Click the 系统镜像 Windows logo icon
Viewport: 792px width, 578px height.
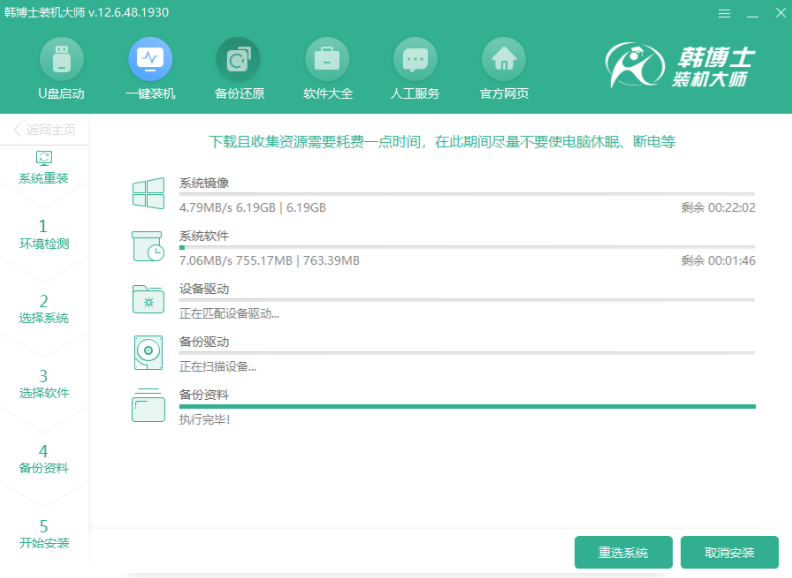[148, 194]
